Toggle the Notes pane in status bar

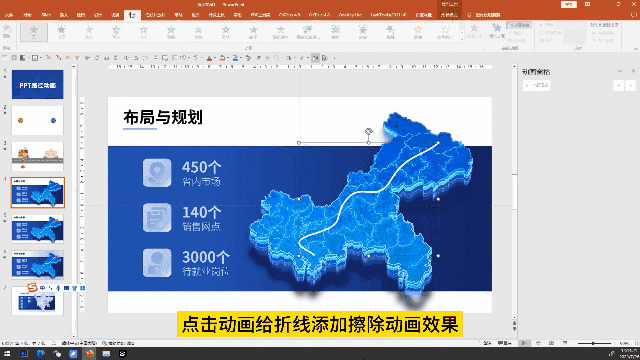[487, 343]
